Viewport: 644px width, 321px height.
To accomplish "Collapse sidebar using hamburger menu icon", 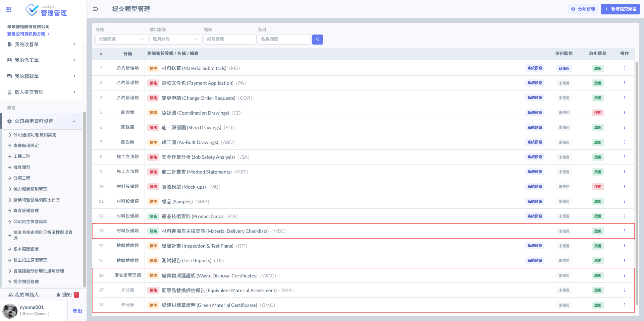I will coord(96,9).
